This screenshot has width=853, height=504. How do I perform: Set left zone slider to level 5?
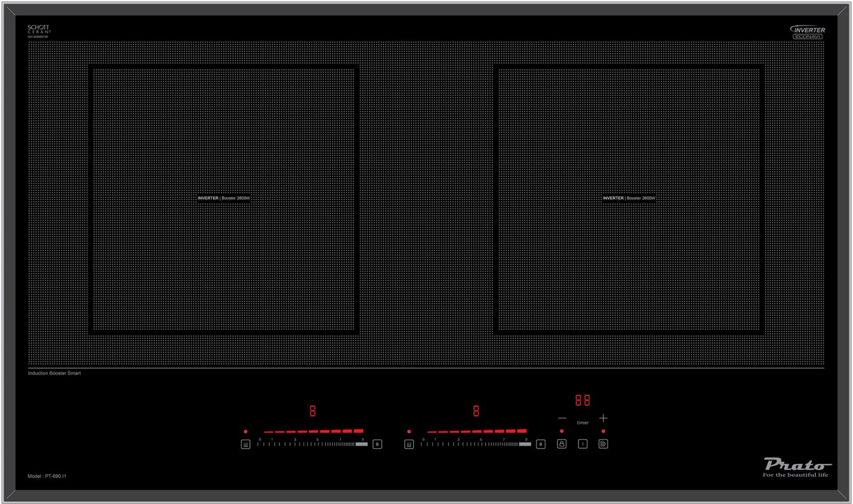[317, 443]
